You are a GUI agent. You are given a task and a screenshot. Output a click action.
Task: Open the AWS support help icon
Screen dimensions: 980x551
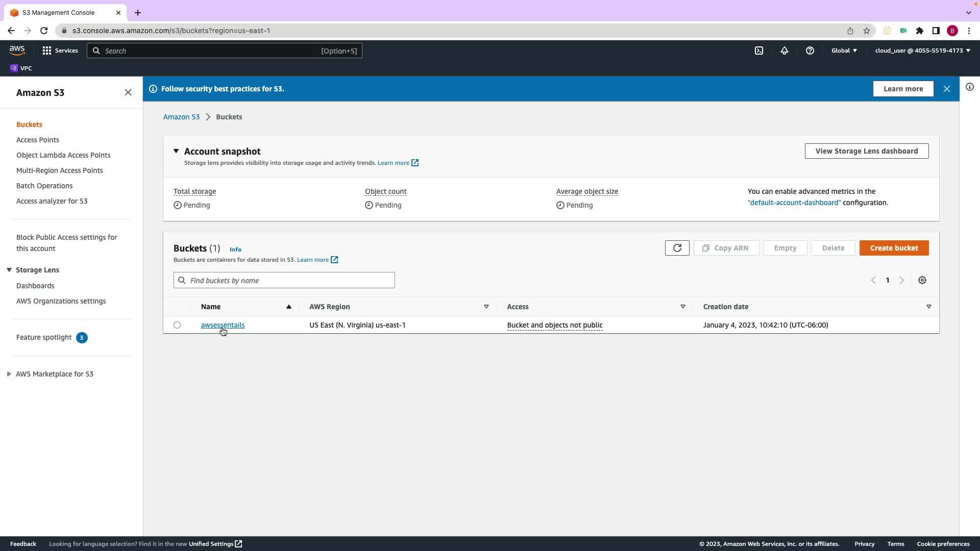click(810, 51)
